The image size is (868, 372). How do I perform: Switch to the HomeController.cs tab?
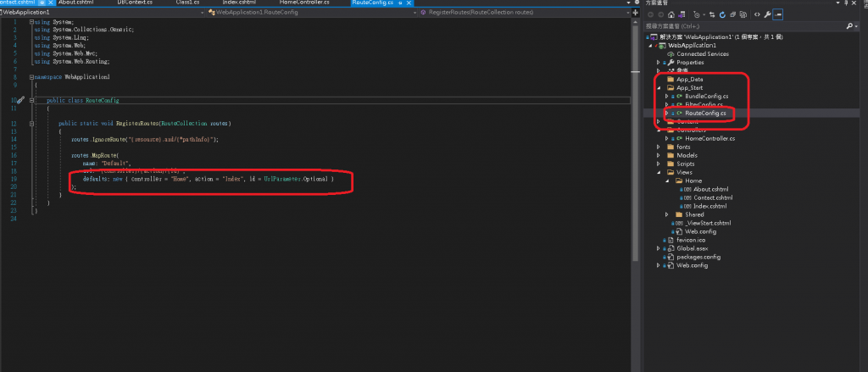[x=305, y=3]
